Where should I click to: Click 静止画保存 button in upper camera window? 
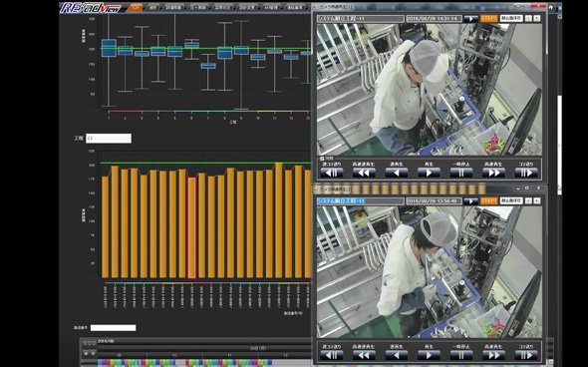[x=511, y=18]
